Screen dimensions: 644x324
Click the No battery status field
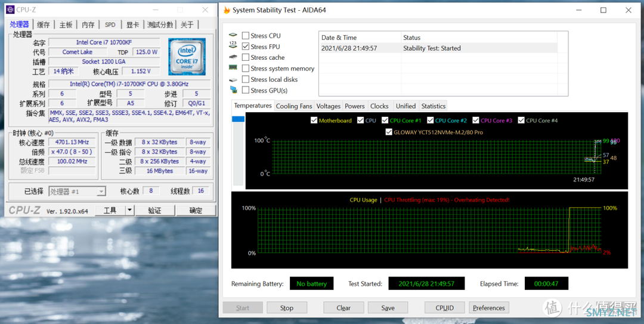(311, 283)
